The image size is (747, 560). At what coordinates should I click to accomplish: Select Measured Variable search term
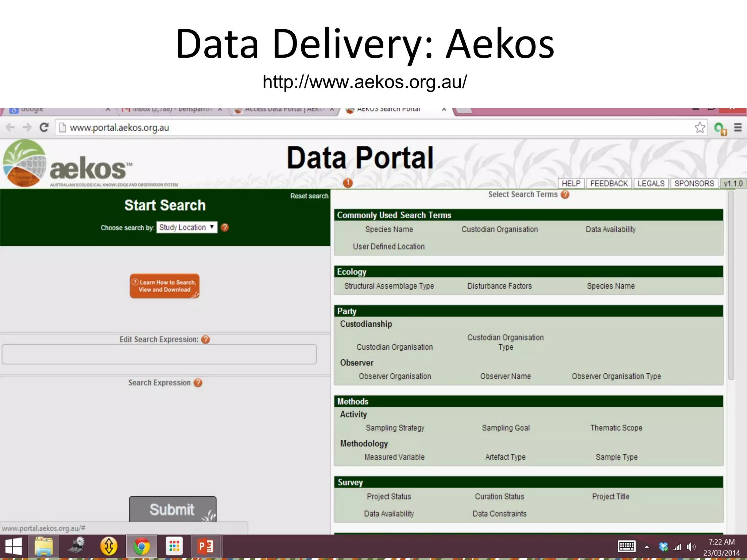[395, 457]
